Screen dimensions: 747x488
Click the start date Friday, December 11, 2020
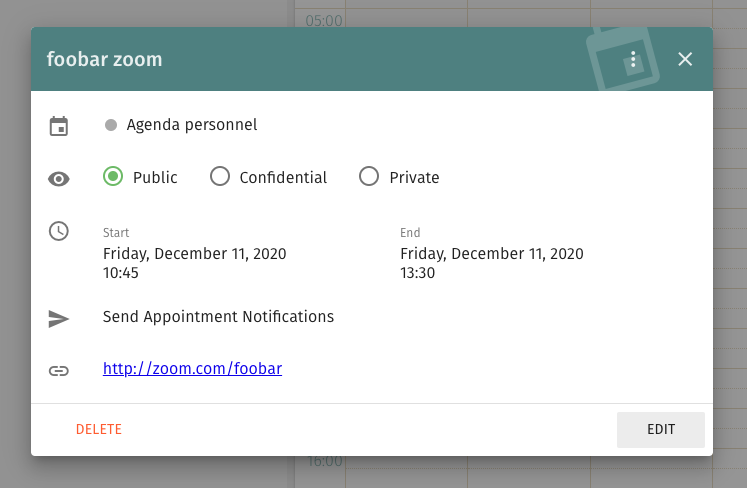pyautogui.click(x=194, y=254)
